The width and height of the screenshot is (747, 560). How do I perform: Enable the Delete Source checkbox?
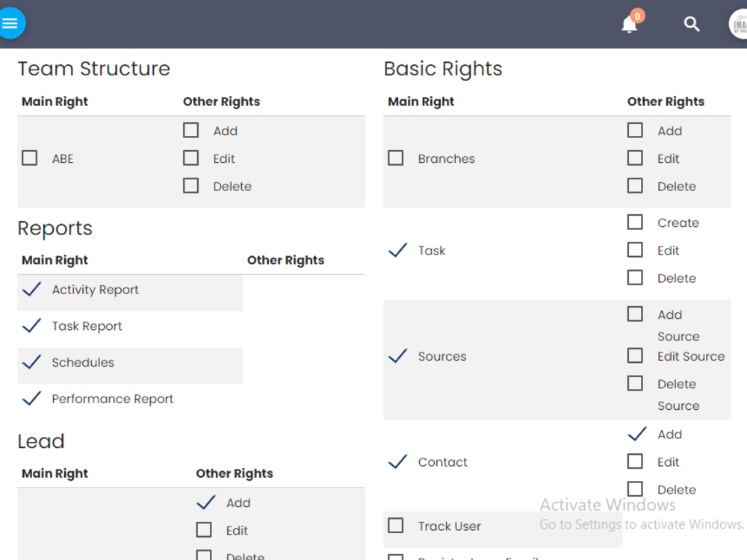(634, 382)
